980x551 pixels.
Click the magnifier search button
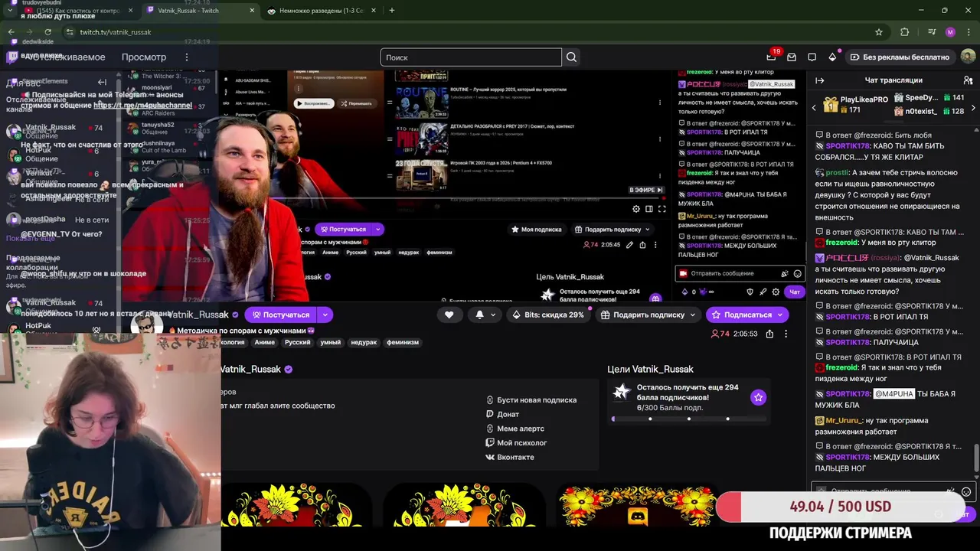(571, 57)
